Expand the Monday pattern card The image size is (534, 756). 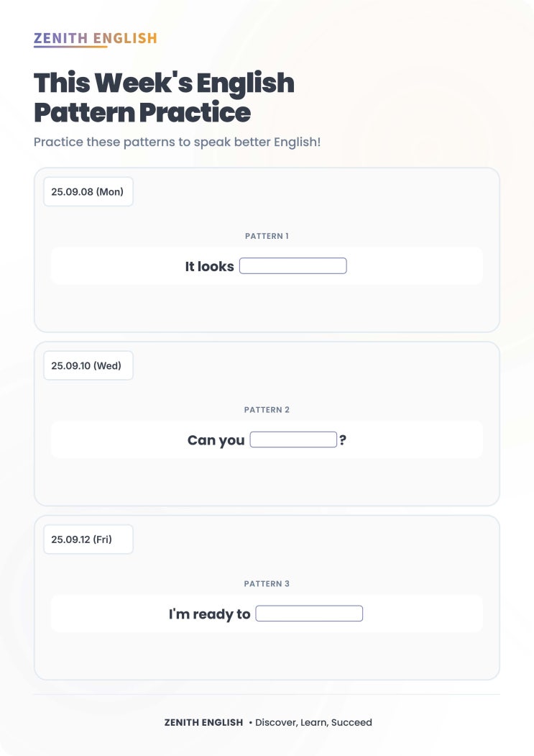tap(267, 248)
